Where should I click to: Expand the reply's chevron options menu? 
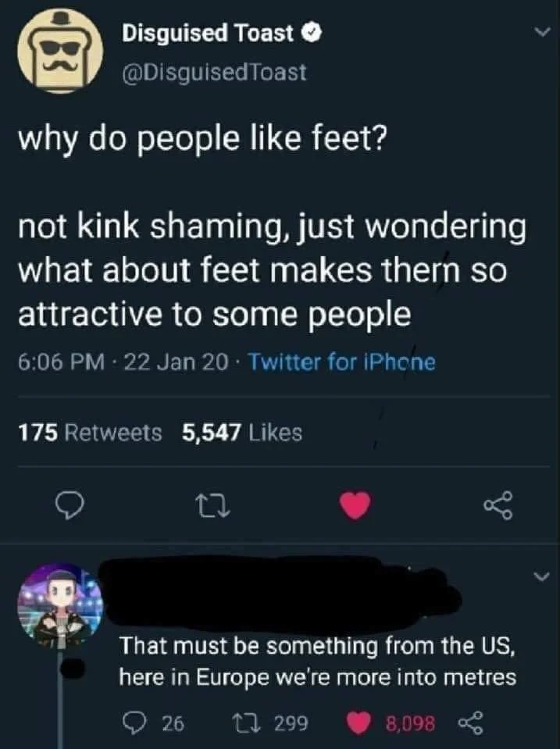coord(539,577)
